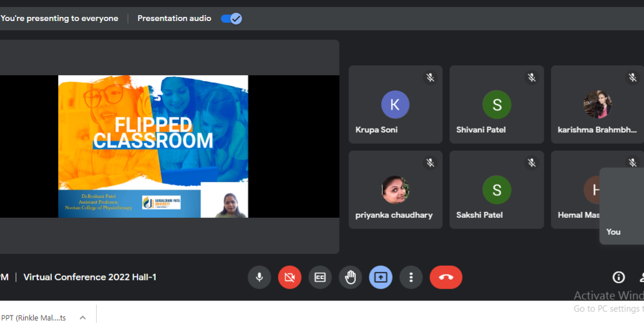
Task: Leave the call with the red hang-up button
Action: click(446, 277)
